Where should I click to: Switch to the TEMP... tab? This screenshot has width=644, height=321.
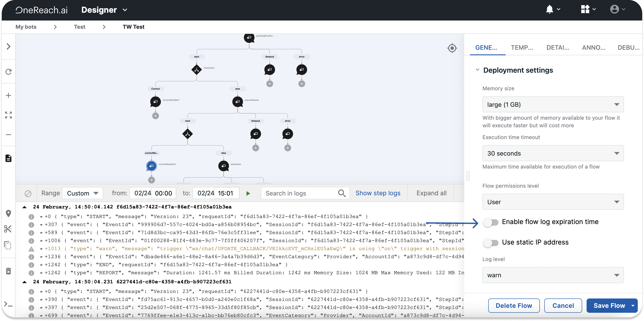click(522, 47)
